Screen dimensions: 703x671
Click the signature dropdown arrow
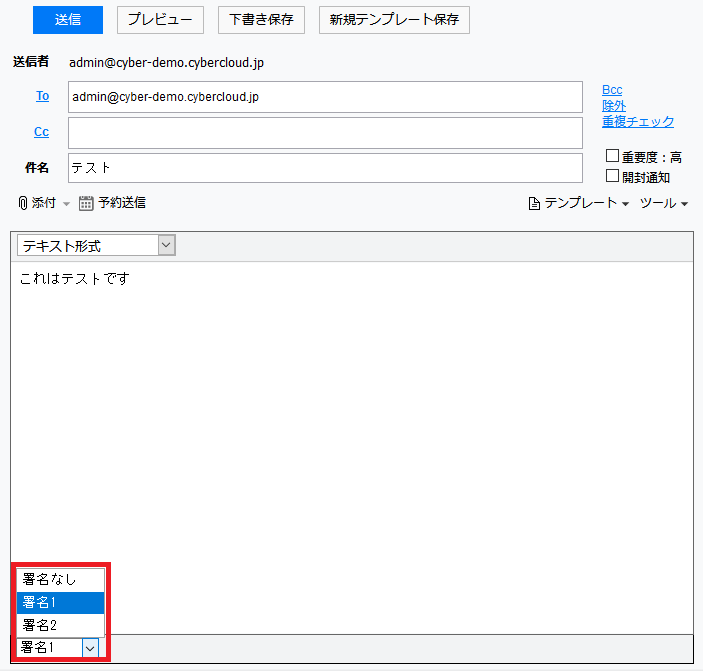pyautogui.click(x=90, y=648)
